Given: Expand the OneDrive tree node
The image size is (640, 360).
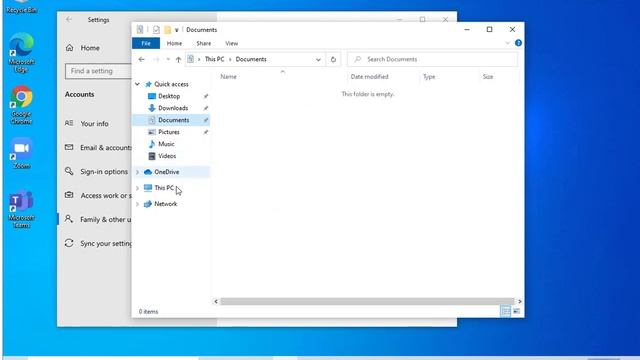Looking at the screenshot, I should pyautogui.click(x=138, y=172).
